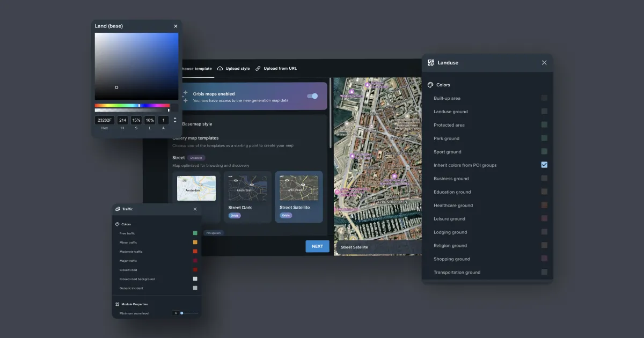Viewport: 644px width, 338px height.
Task: Click the Colors palette icon in Landuse panel
Action: click(430, 85)
